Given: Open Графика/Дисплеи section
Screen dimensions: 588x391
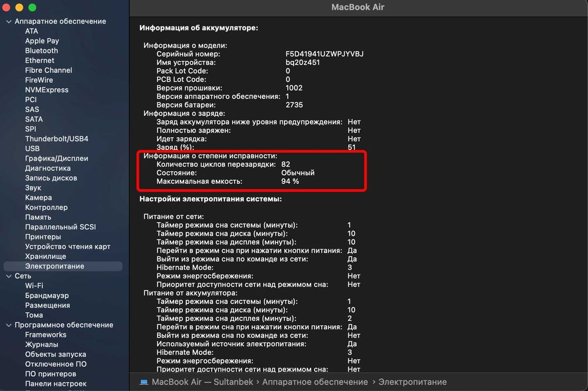Looking at the screenshot, I should 56,159.
